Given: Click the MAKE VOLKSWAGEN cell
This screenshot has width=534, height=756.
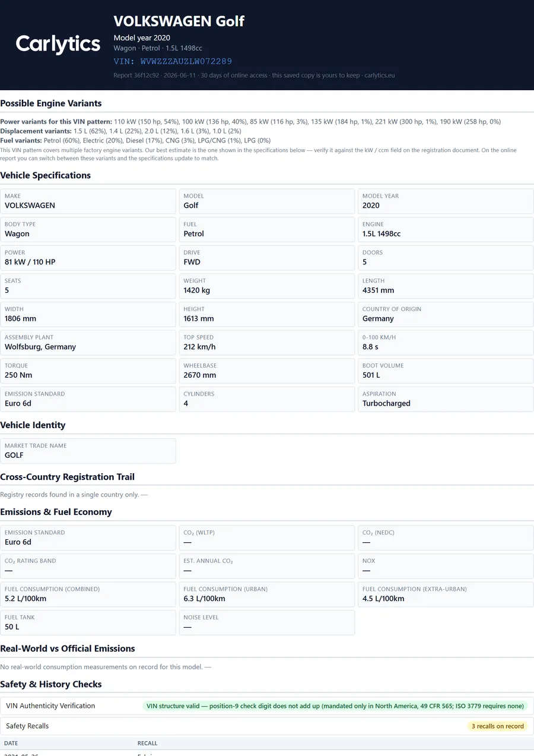Looking at the screenshot, I should (88, 201).
